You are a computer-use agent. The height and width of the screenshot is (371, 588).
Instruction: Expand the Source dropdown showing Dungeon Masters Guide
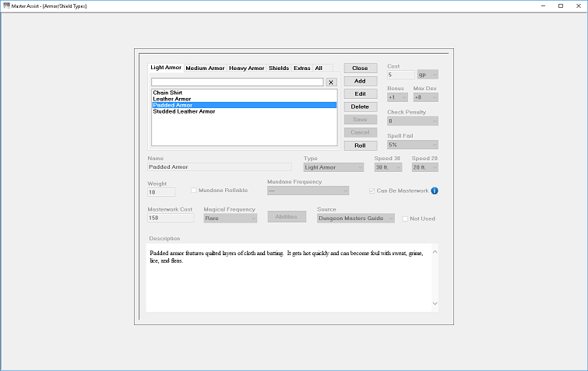tap(356, 219)
